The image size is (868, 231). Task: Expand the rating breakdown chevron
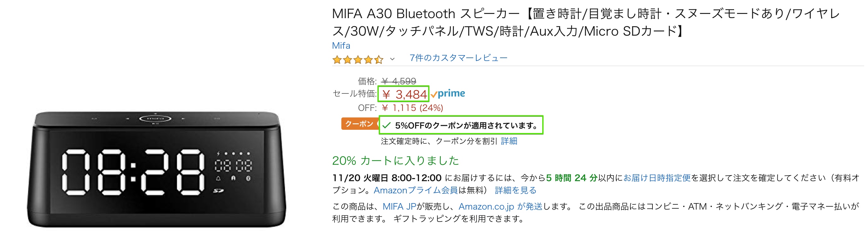coord(392,59)
